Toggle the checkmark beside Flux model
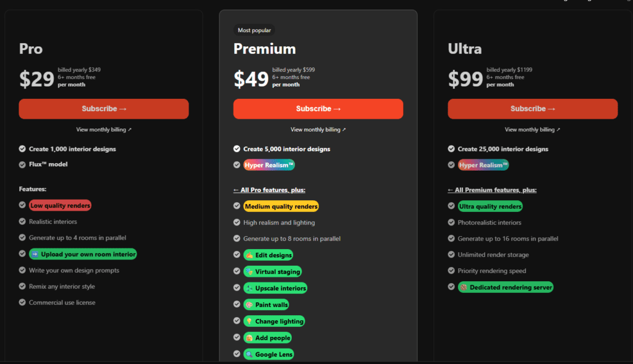Image resolution: width=633 pixels, height=364 pixels. (21, 164)
